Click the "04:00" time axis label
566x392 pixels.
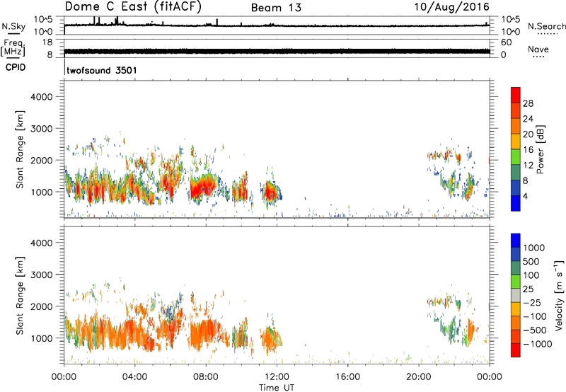[134, 377]
